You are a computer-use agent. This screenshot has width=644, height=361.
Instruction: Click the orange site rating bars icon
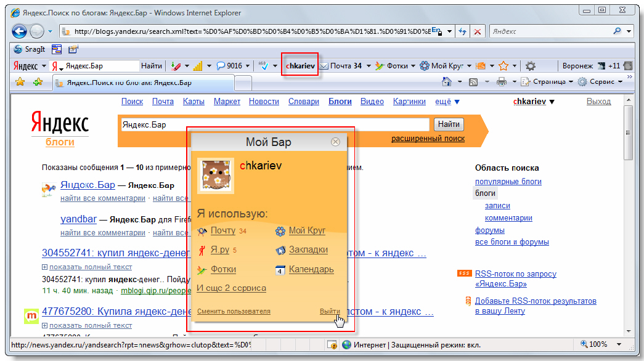[198, 66]
